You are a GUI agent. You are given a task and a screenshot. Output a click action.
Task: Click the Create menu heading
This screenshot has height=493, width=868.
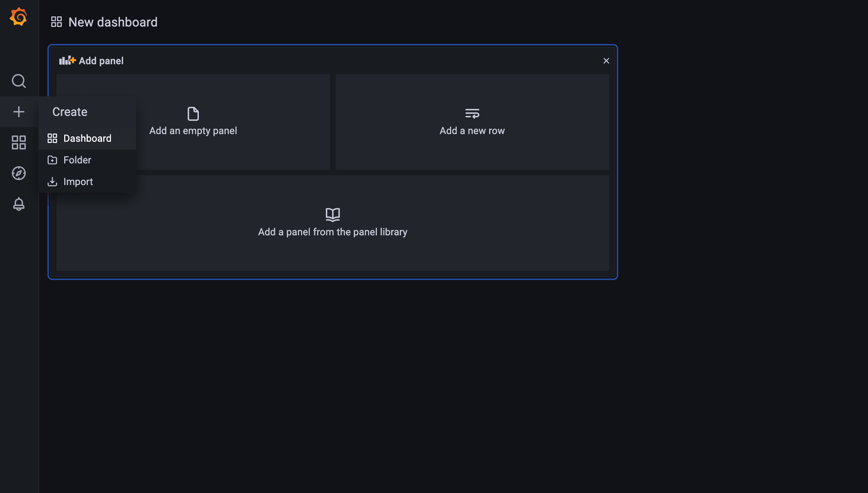(69, 112)
